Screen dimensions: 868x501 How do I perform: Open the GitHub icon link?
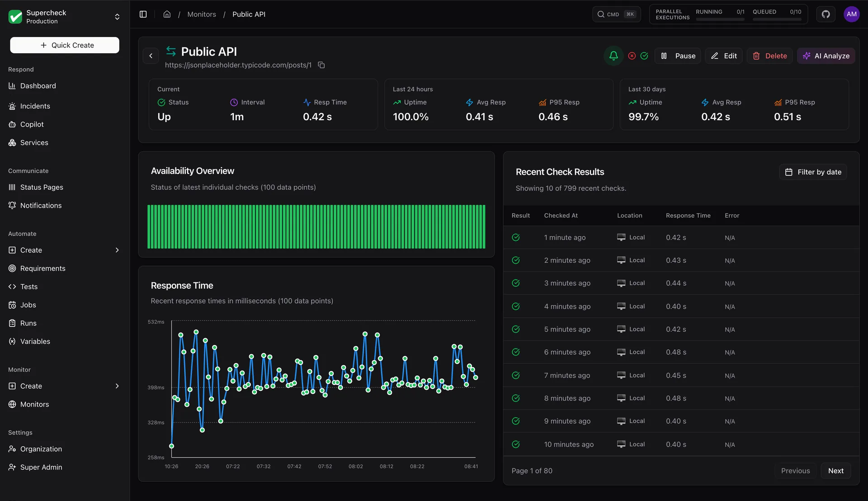[826, 14]
